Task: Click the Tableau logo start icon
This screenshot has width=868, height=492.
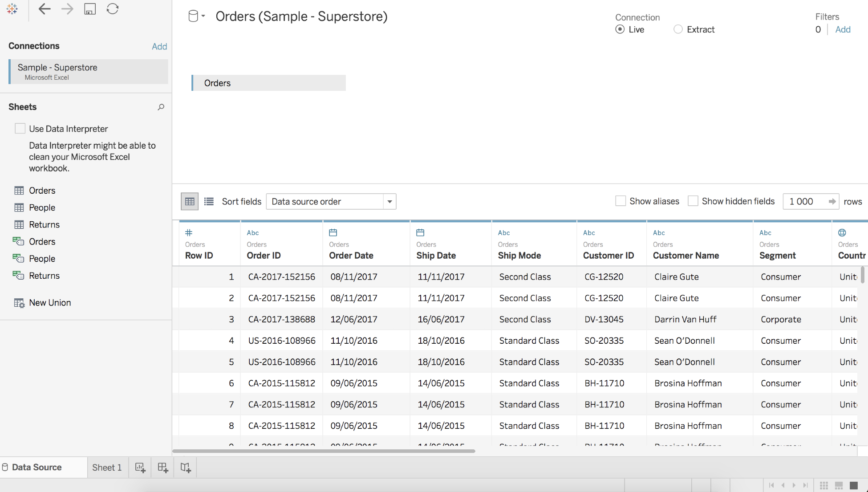Action: click(12, 9)
